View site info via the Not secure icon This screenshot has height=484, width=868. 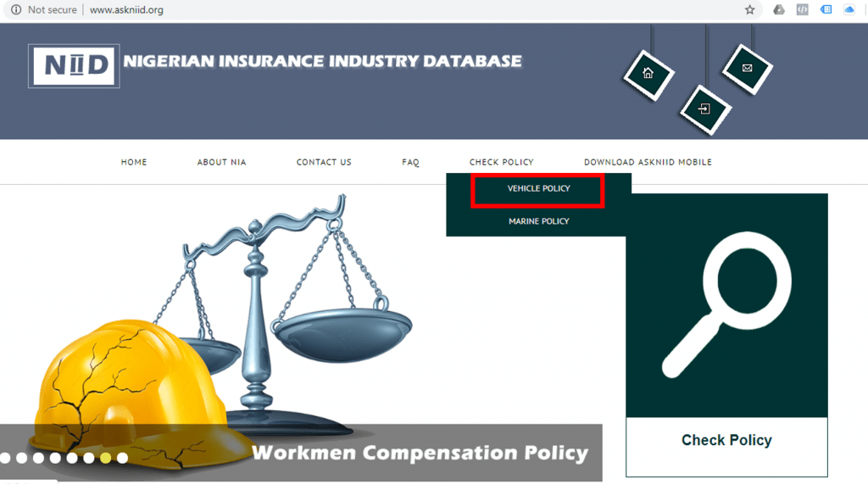tap(16, 10)
